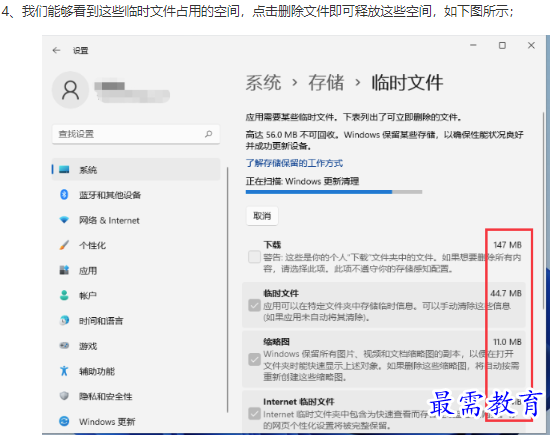Maximize the Settings window

click(503, 45)
